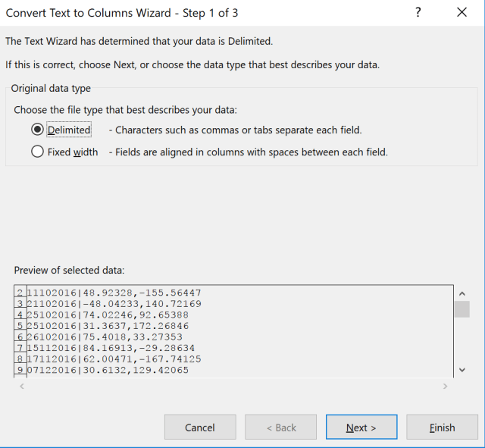
Task: Click the preview horizontal scroll right arrow
Action: coord(445,386)
